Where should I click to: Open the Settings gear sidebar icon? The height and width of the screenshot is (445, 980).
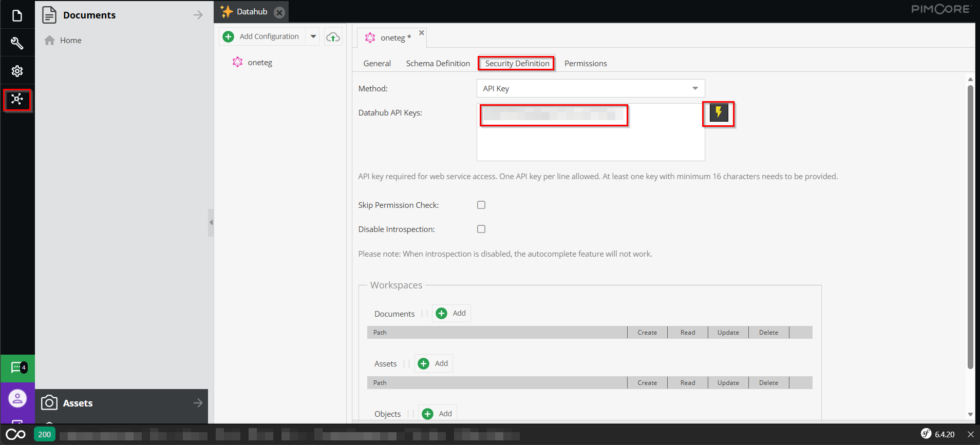17,71
